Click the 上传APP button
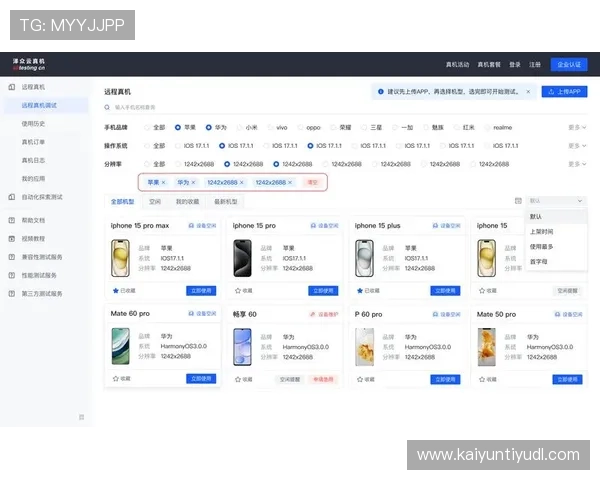The height and width of the screenshot is (480, 600). tap(564, 91)
